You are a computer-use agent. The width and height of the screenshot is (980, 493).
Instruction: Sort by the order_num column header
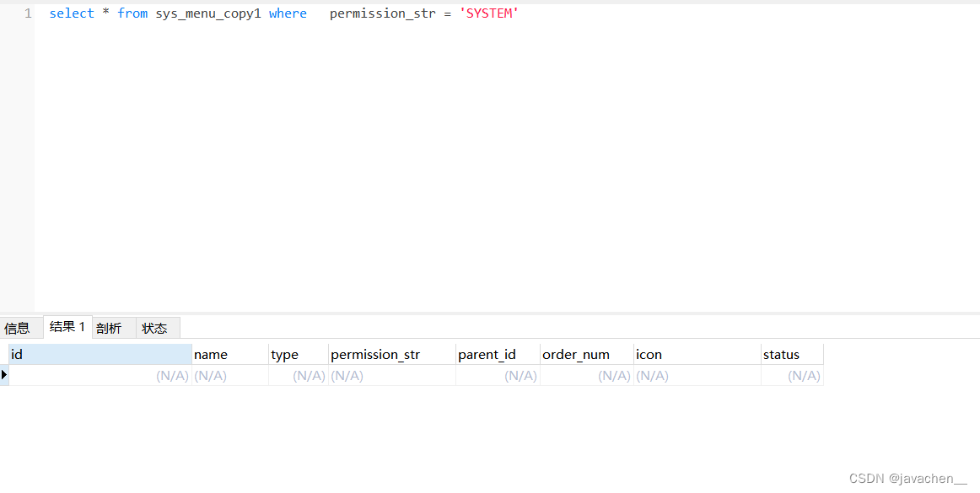[576, 354]
